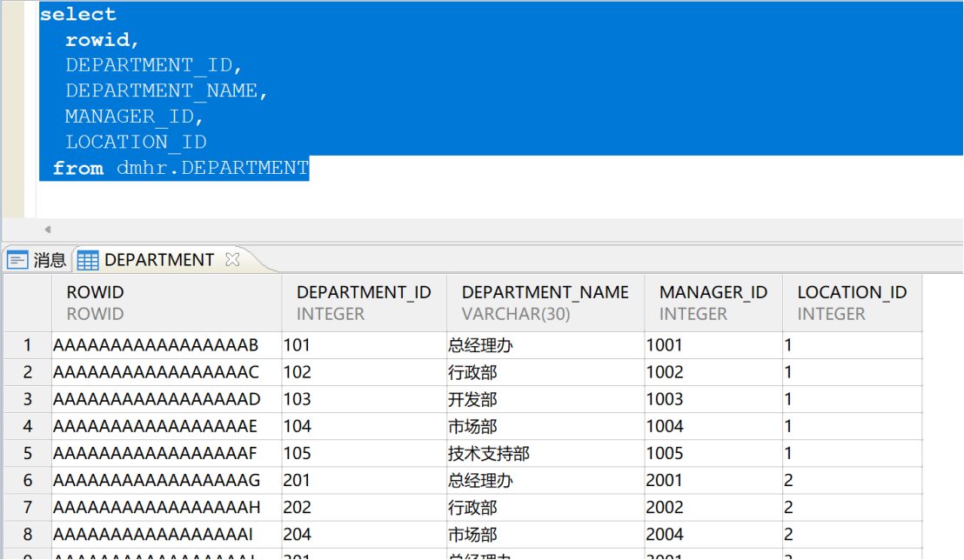The width and height of the screenshot is (964, 560).
Task: Select row number 3 header
Action: (x=28, y=399)
